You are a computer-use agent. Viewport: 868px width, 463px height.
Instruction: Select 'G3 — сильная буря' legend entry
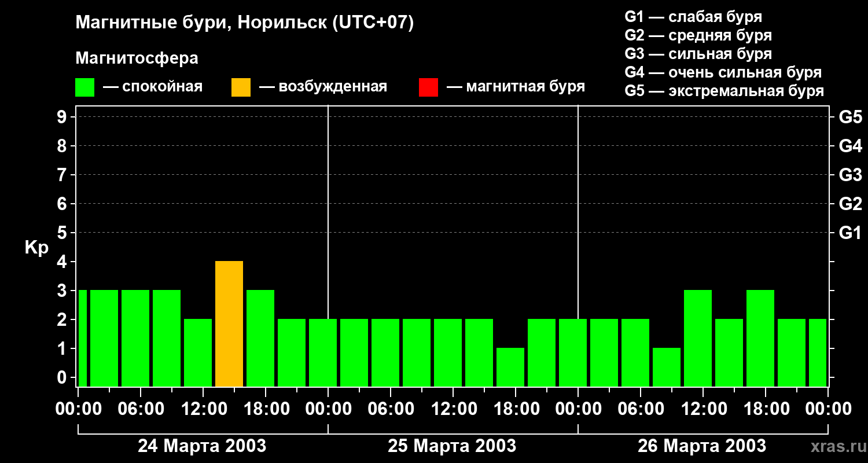click(x=698, y=54)
